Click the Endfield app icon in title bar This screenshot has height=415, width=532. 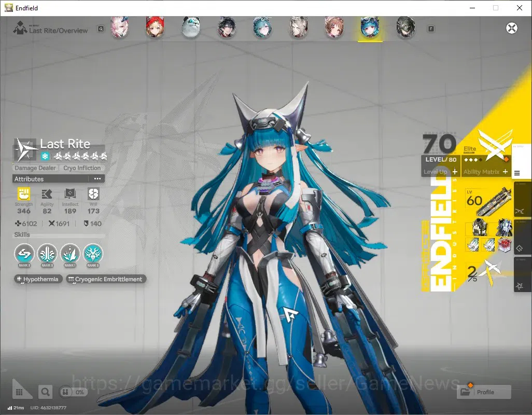pyautogui.click(x=8, y=8)
